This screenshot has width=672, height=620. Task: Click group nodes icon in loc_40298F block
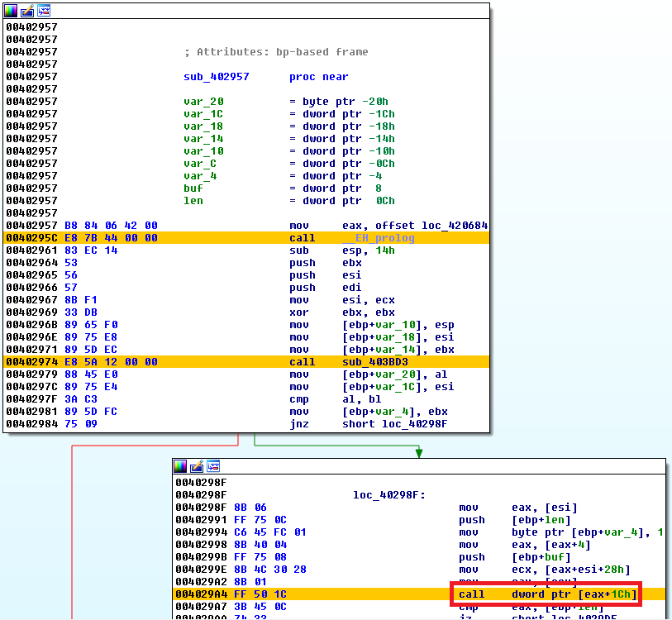212,466
